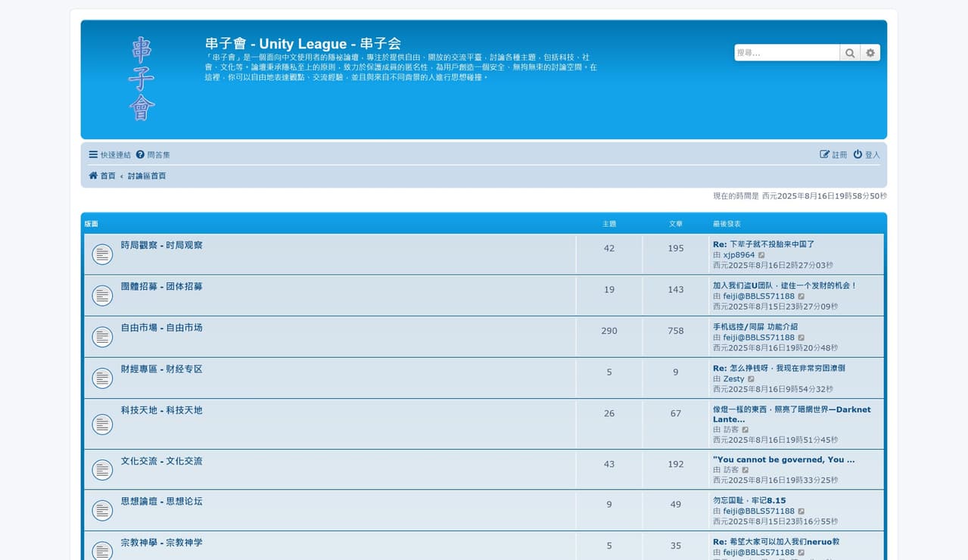968x560 pixels.
Task: View latest post icon beside Zesty
Action: 752,378
